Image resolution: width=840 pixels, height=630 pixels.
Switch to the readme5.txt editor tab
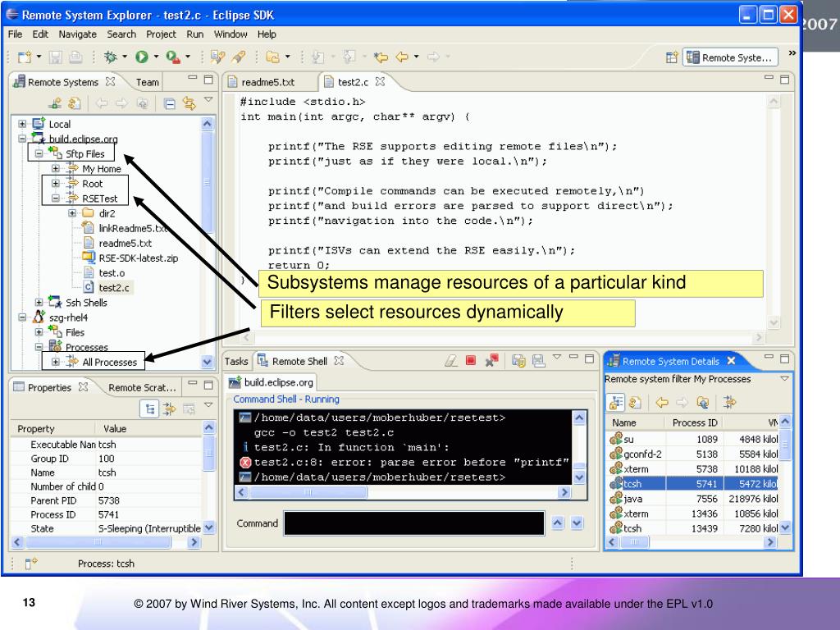(267, 82)
